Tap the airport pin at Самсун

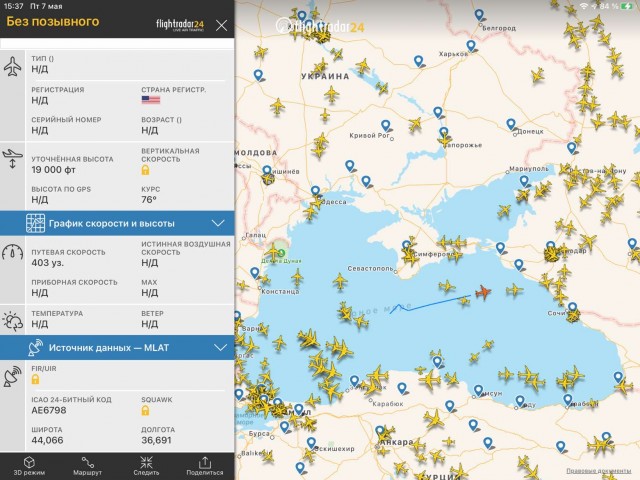478,390
